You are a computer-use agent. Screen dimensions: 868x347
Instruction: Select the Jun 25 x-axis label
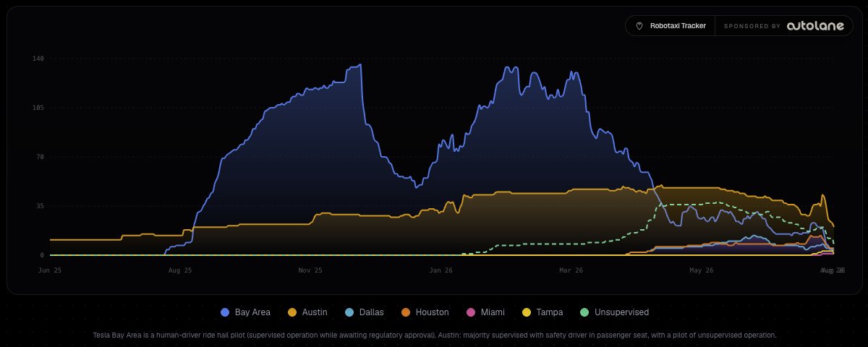(50, 270)
